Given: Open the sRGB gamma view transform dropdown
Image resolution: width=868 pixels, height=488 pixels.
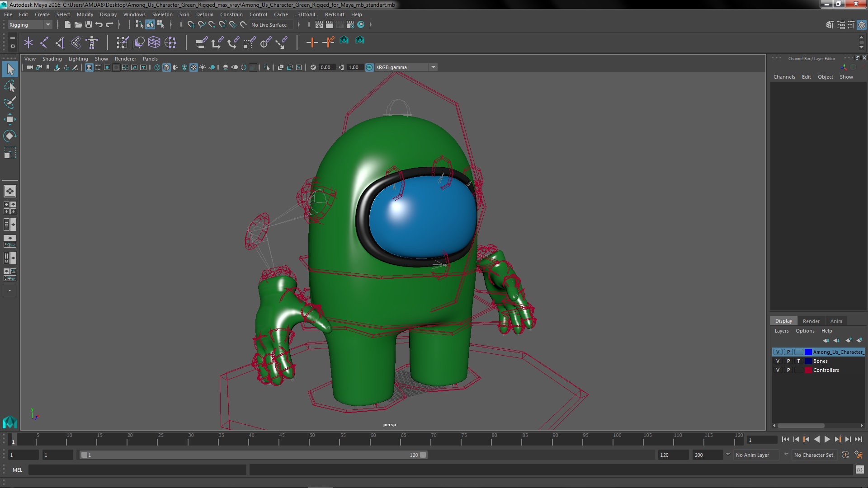Looking at the screenshot, I should pos(406,67).
